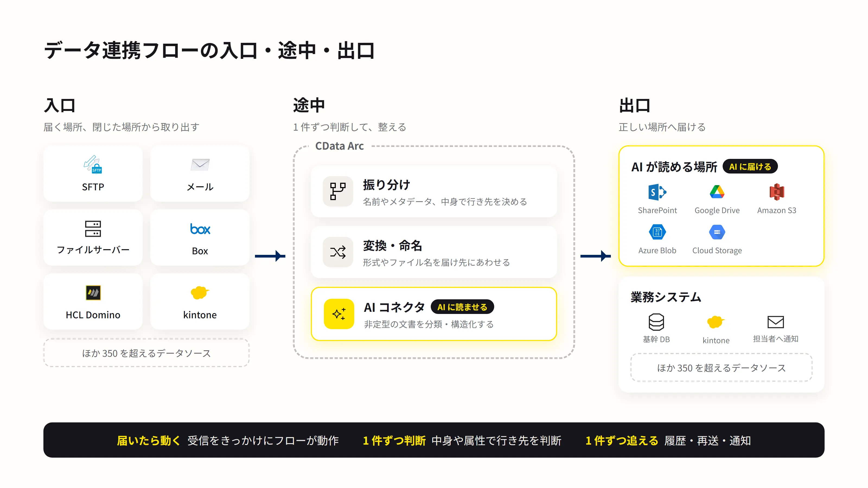Image resolution: width=868 pixels, height=488 pixels.
Task: Click the 入口 section heading
Action: pos(60,105)
